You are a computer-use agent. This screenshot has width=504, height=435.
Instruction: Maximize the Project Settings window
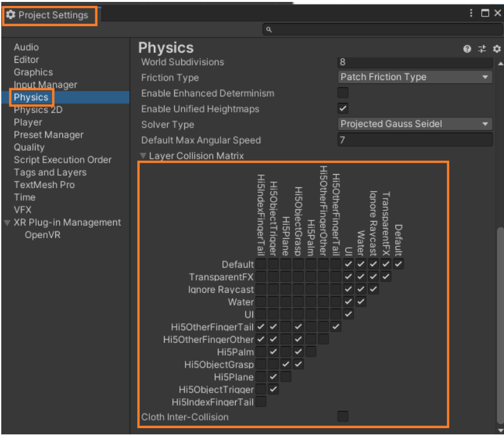[x=485, y=13]
